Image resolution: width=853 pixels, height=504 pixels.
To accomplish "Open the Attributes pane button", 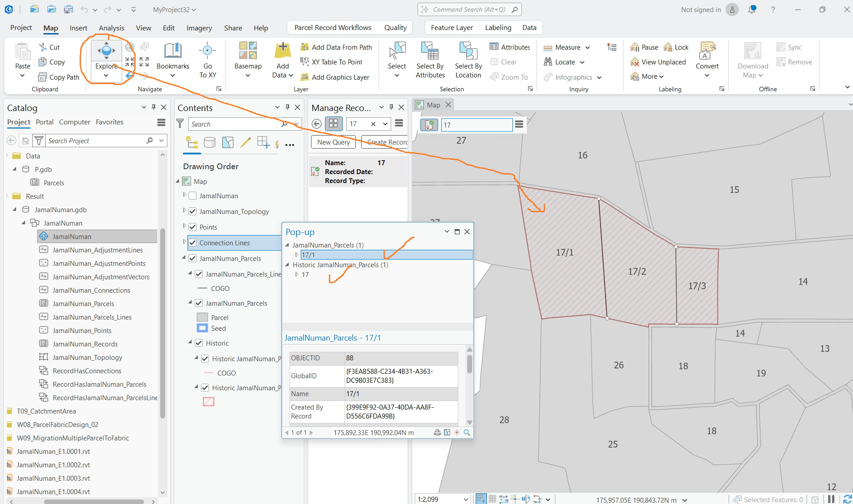I will click(x=510, y=47).
